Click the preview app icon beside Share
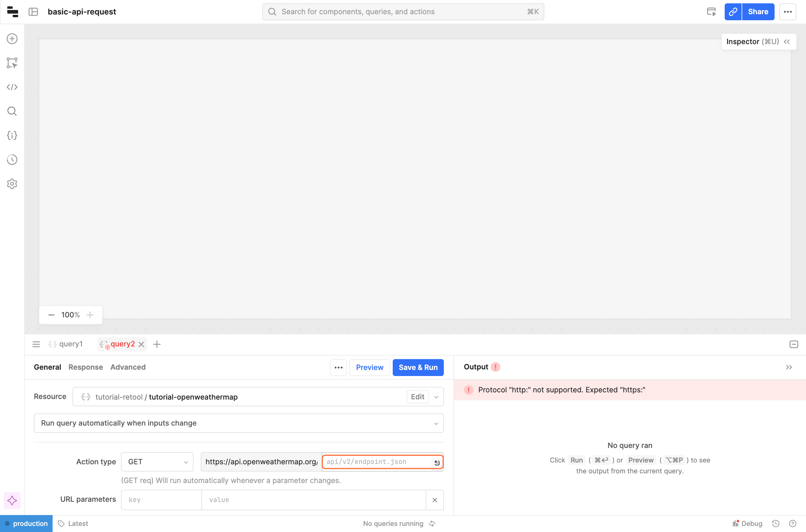Image resolution: width=806 pixels, height=532 pixels. pyautogui.click(x=711, y=12)
